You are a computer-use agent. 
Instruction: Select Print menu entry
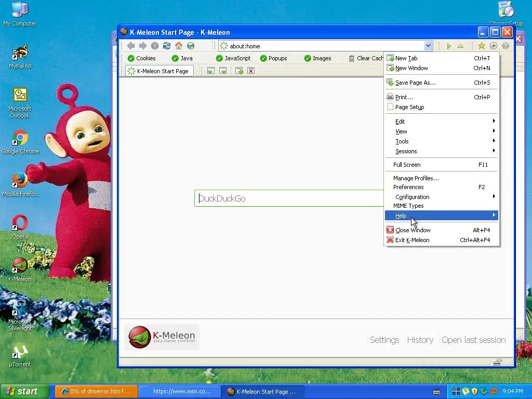(442, 97)
